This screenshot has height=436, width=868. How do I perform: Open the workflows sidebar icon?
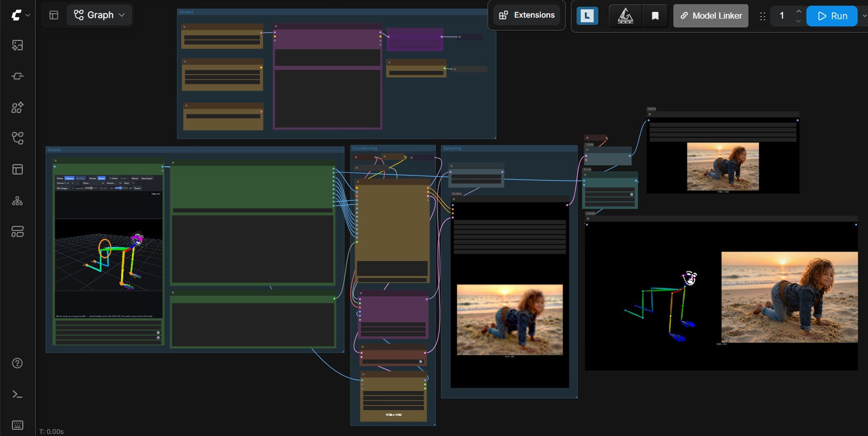[17, 138]
